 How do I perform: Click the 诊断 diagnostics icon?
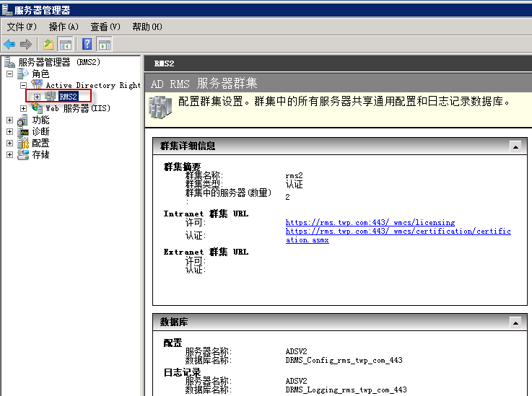(x=23, y=131)
